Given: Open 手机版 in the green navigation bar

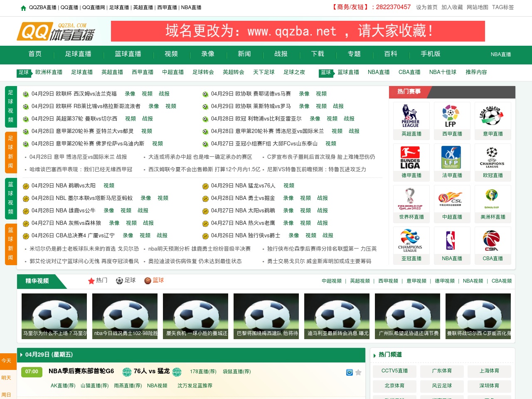Looking at the screenshot, I should 431,54.
